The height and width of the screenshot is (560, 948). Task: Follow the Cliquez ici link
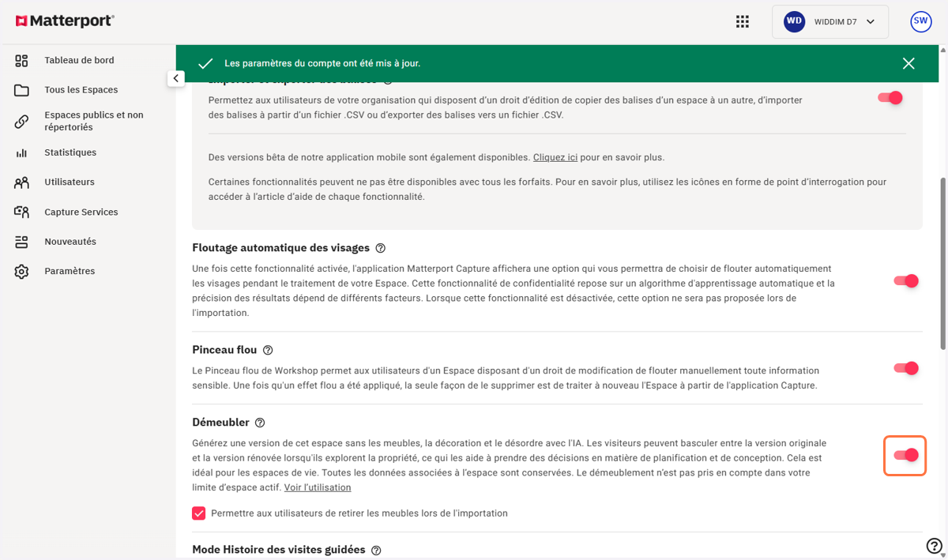pos(555,157)
